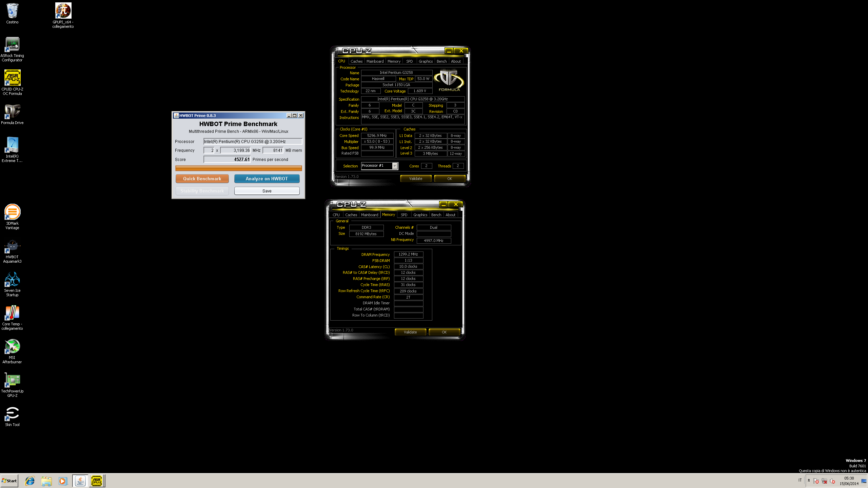Screen dimensions: 868x488
Task: Open Graphics tab in top CPU-Z window
Action: [426, 61]
